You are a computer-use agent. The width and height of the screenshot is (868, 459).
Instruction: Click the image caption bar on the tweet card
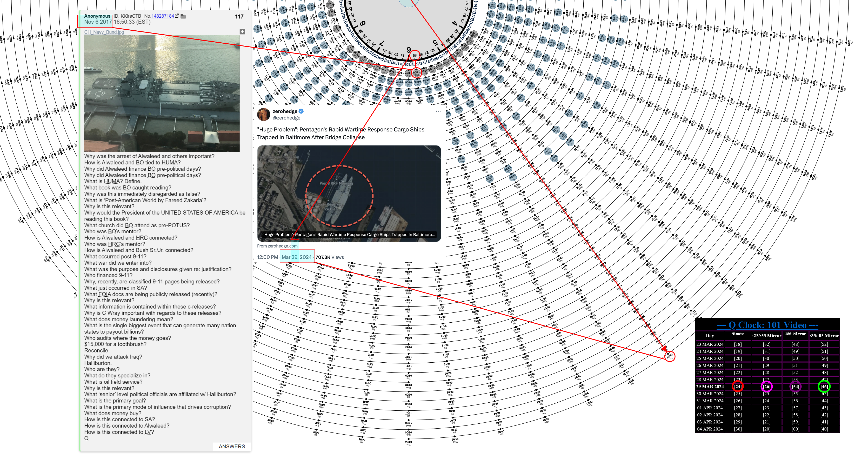coord(349,235)
